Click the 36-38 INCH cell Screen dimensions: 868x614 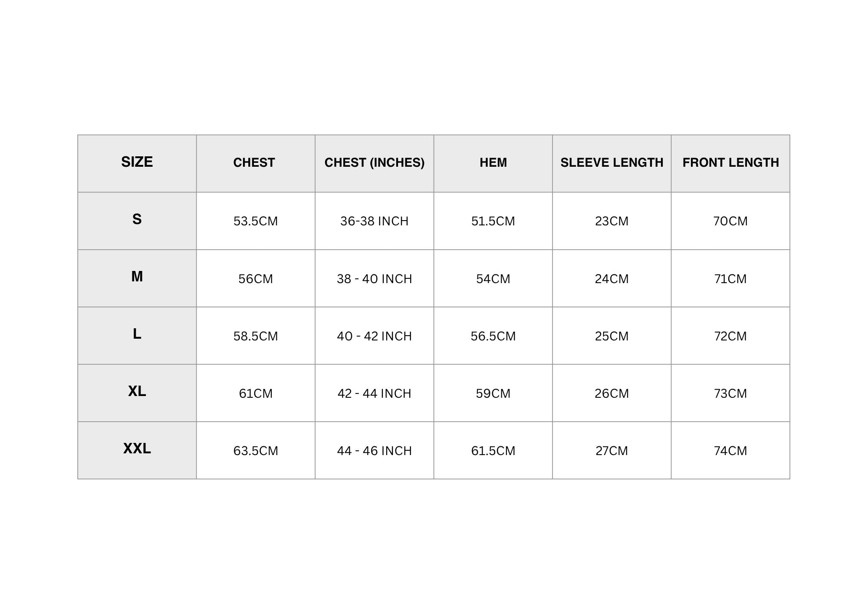[374, 221]
